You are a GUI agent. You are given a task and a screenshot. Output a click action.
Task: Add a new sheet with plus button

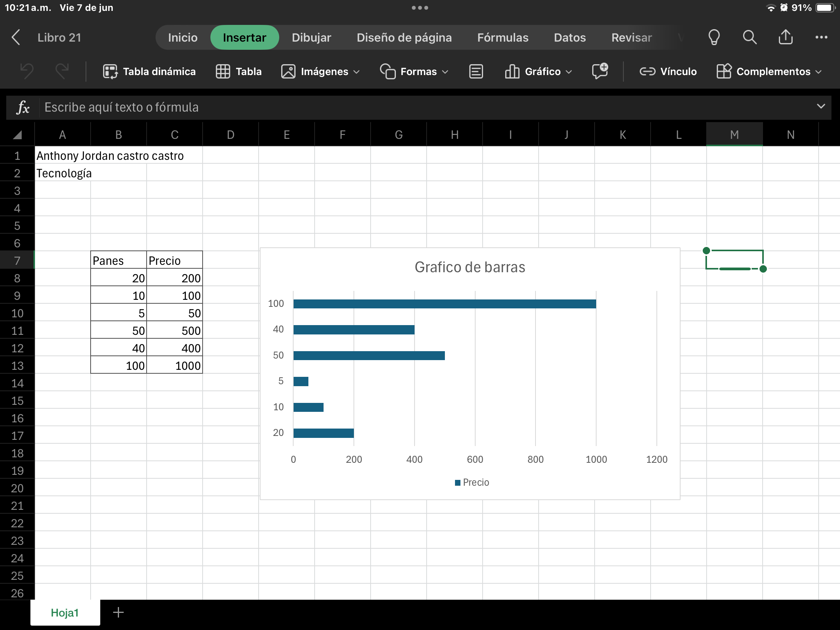(x=118, y=612)
